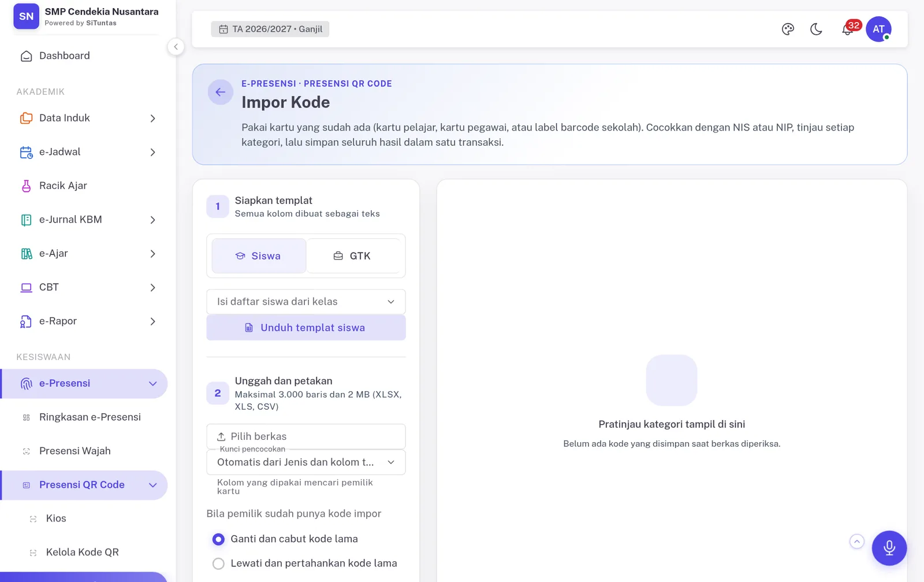Click the PRESENSI QR CODE breadcrumb
Viewport: 924px width, 582px height.
(x=348, y=84)
